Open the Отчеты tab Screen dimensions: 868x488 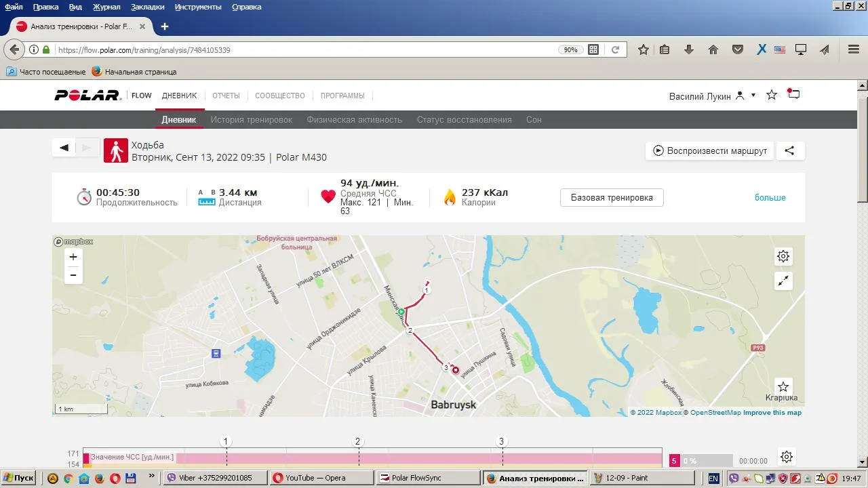226,96
